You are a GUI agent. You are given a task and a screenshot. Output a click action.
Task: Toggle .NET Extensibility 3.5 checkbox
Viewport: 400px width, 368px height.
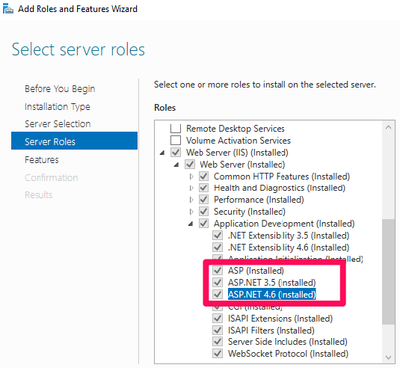tap(218, 235)
